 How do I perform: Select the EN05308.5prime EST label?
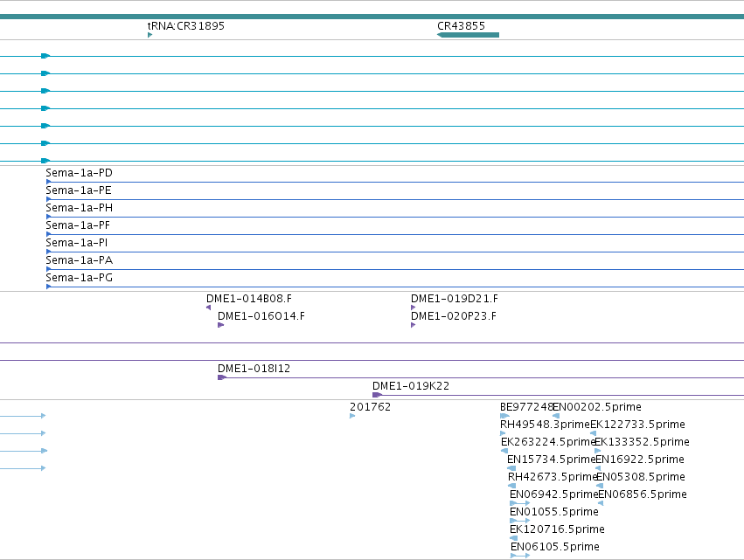click(641, 477)
